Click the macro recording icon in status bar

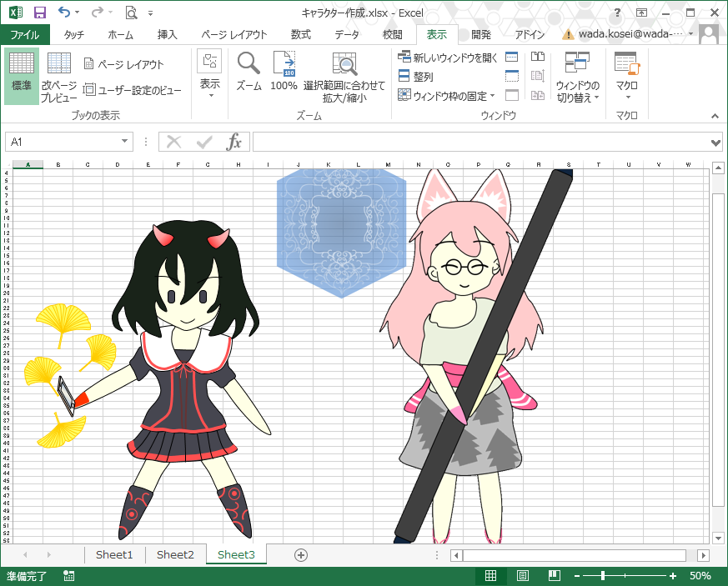pyautogui.click(x=68, y=576)
